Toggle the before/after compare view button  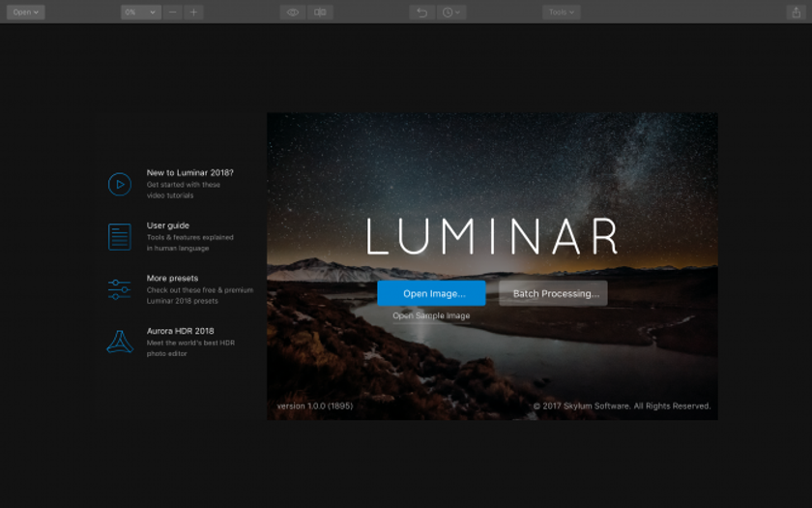tap(320, 12)
